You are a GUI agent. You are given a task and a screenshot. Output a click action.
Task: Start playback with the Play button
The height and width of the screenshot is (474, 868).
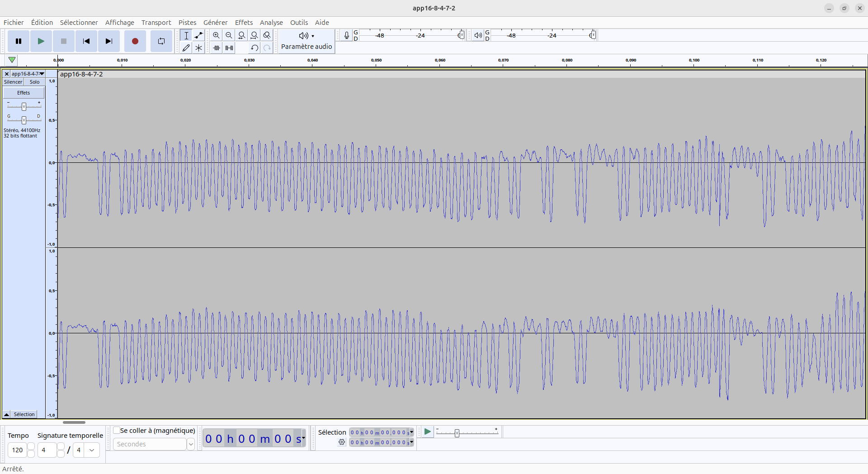coord(41,41)
